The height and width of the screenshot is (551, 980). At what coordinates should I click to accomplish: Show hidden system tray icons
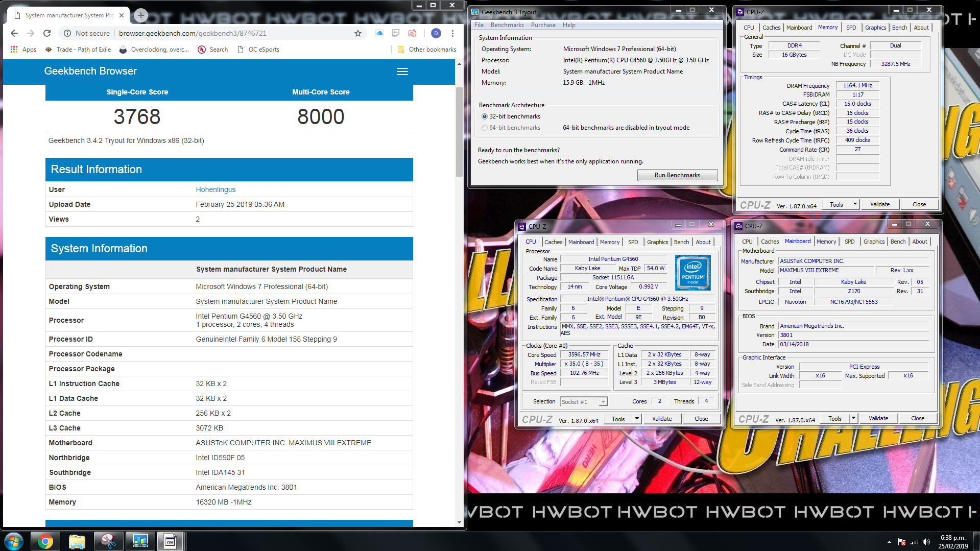889,542
